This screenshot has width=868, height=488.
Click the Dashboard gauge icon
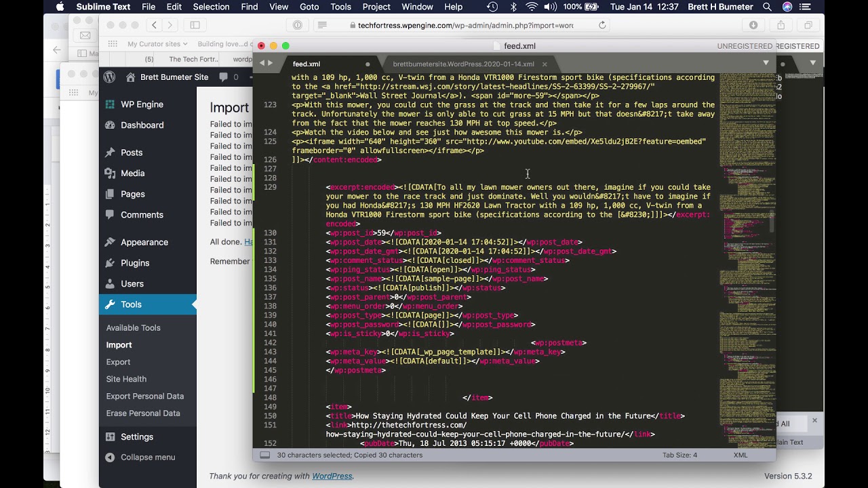click(x=110, y=125)
